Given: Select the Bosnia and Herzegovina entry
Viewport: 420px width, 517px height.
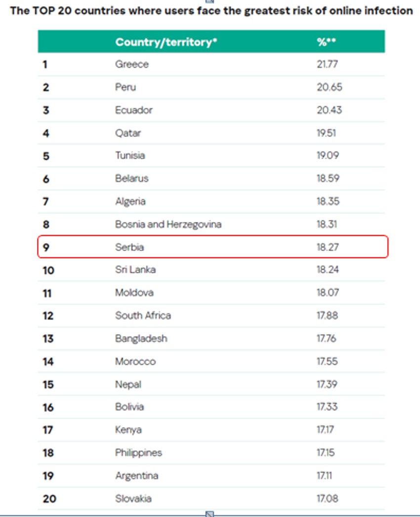Looking at the screenshot, I should [x=168, y=224].
